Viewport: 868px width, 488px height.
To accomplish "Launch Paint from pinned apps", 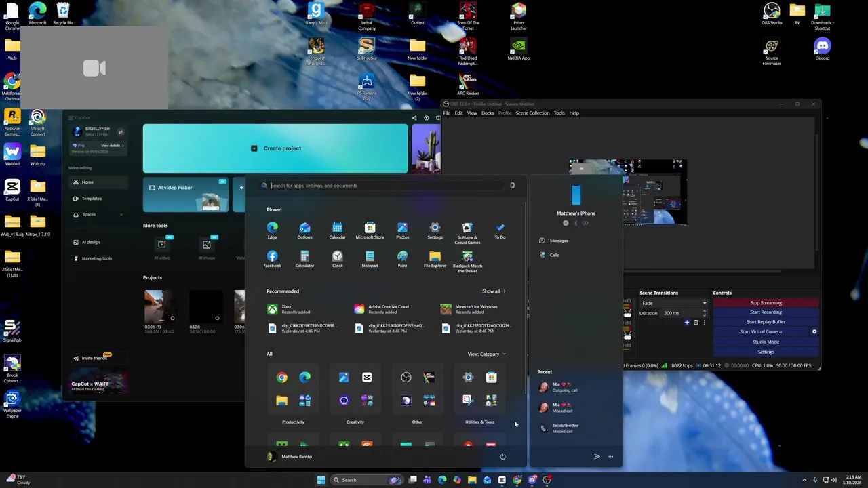I will (x=402, y=259).
